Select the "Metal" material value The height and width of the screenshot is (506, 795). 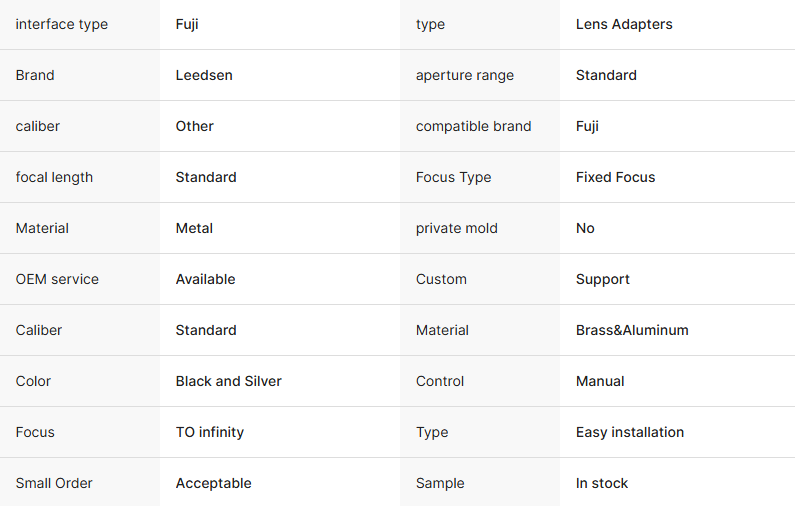point(194,228)
